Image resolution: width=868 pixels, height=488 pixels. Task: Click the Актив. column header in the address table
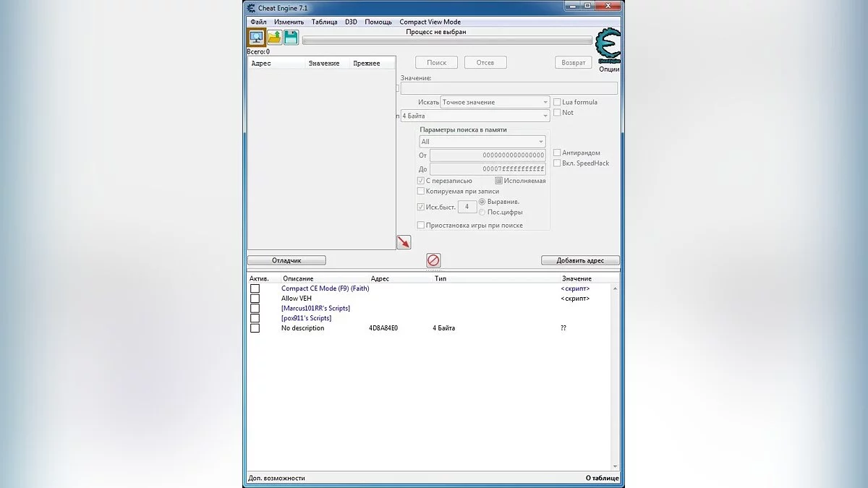coord(259,278)
